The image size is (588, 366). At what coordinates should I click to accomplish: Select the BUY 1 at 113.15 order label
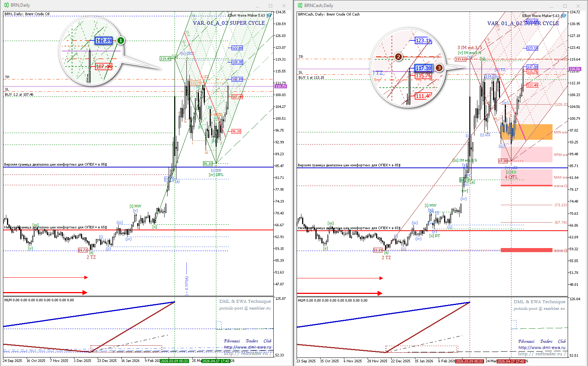click(x=311, y=78)
